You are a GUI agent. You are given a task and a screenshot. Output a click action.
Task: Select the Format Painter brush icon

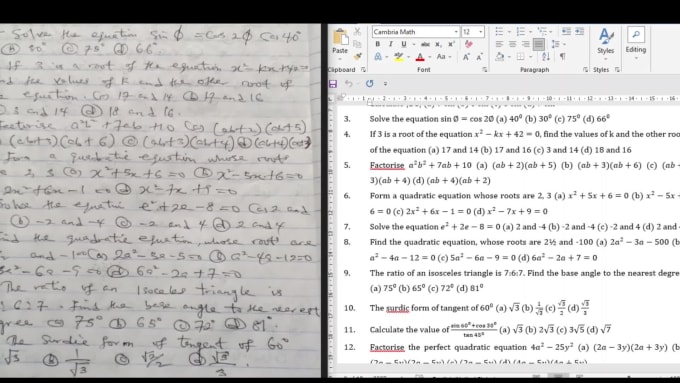358,56
